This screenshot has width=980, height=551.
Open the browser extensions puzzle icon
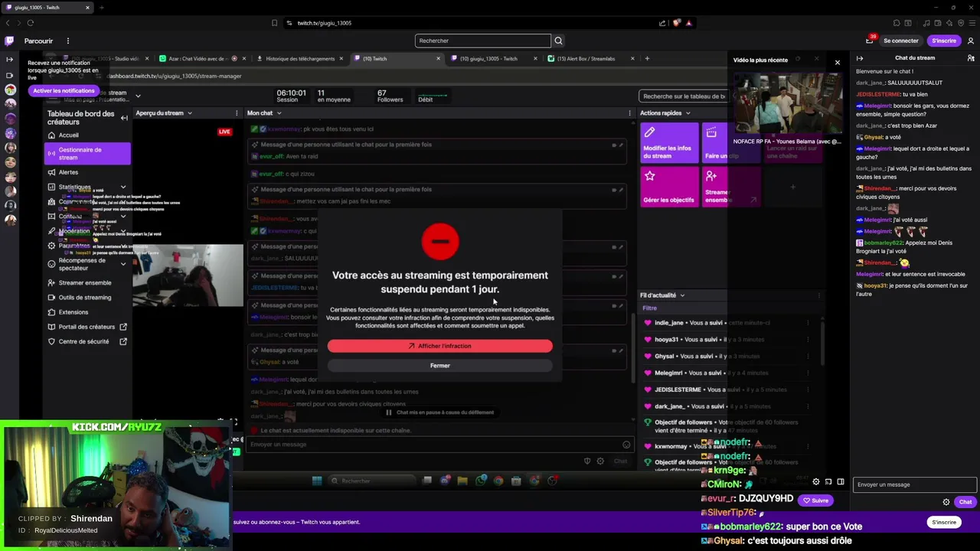click(897, 23)
